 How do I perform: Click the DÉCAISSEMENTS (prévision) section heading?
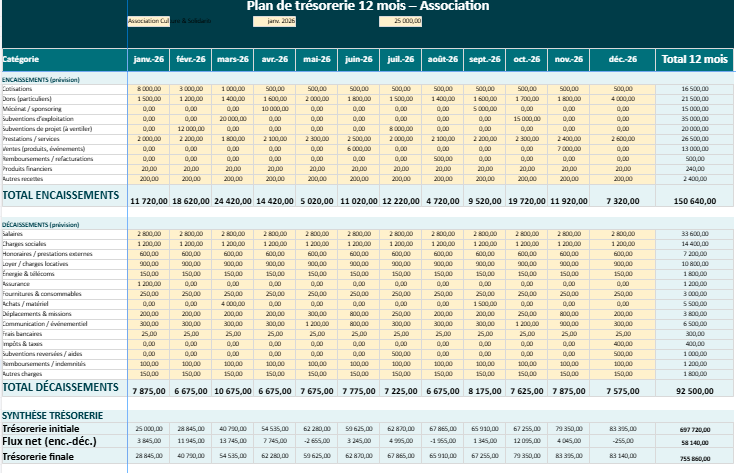40,225
